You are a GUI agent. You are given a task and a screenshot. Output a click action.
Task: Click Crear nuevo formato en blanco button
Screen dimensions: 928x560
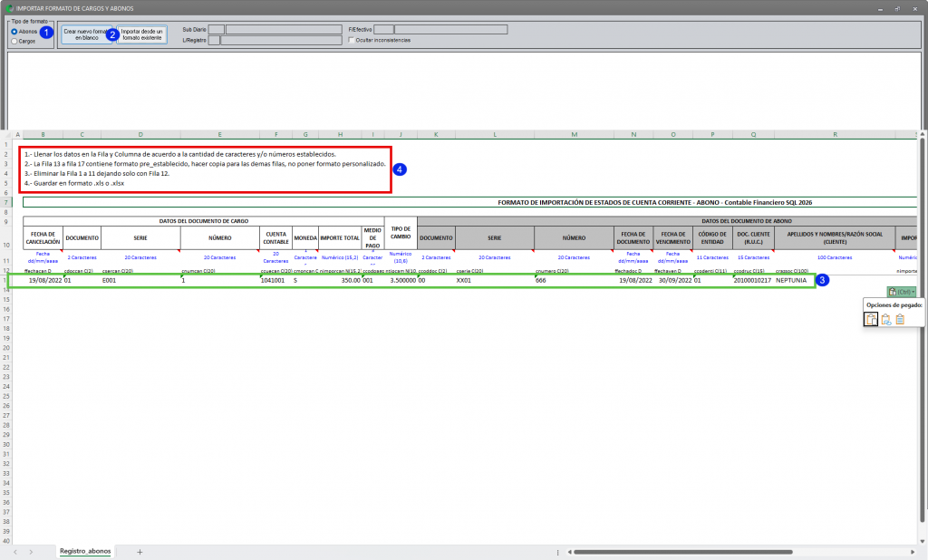tap(86, 34)
